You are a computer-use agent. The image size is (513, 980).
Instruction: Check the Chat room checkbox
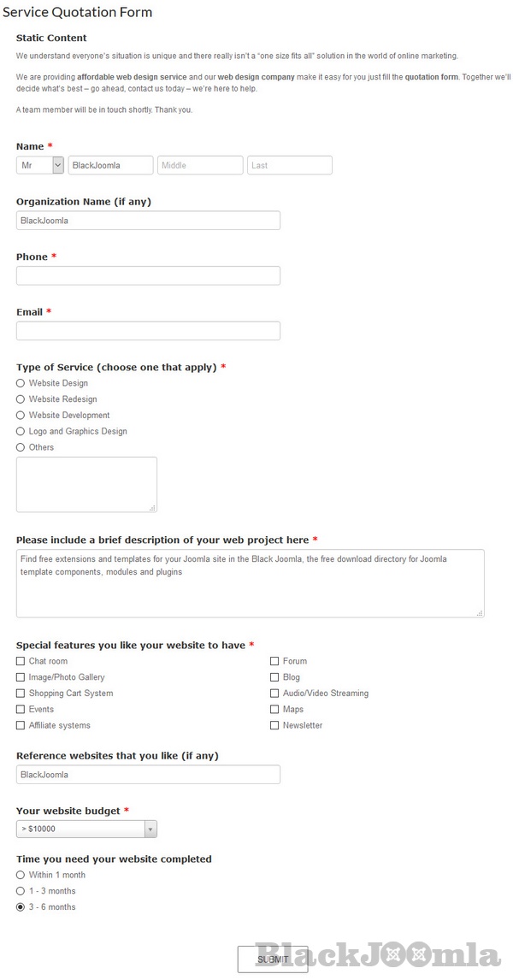21,661
